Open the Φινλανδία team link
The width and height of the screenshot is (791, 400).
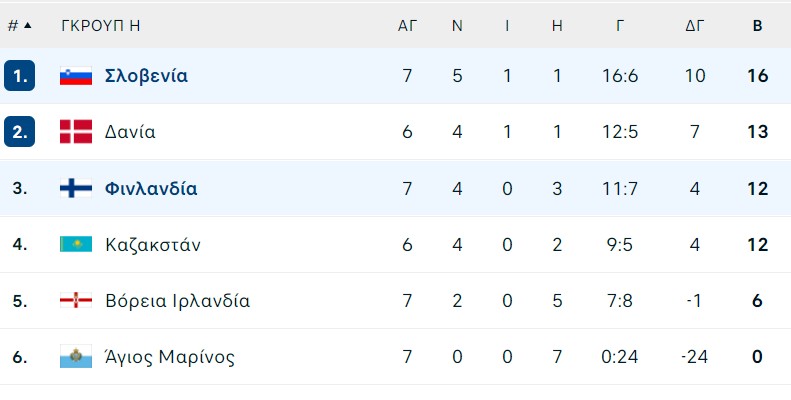click(x=151, y=188)
